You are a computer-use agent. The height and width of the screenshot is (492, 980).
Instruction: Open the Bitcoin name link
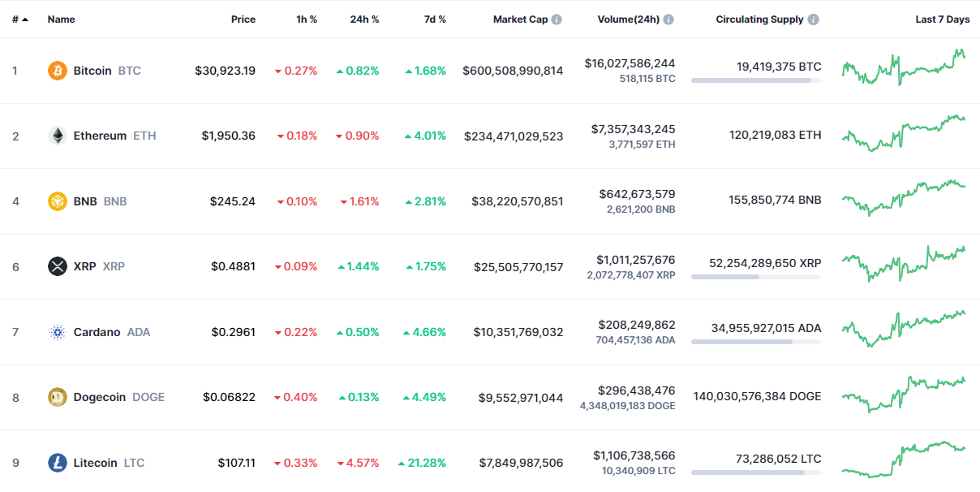tap(92, 71)
